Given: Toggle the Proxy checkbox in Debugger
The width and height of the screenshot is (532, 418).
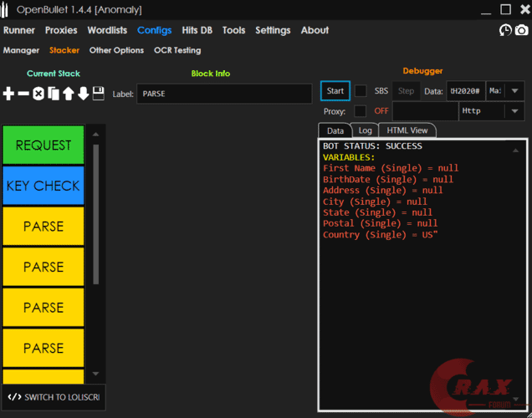Looking at the screenshot, I should click(x=360, y=110).
